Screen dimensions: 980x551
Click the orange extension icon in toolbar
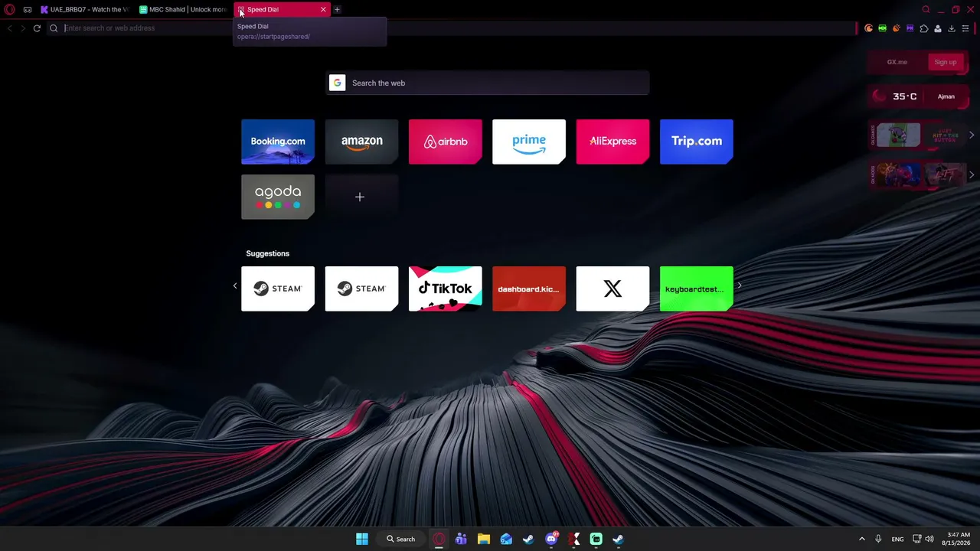[x=896, y=28]
